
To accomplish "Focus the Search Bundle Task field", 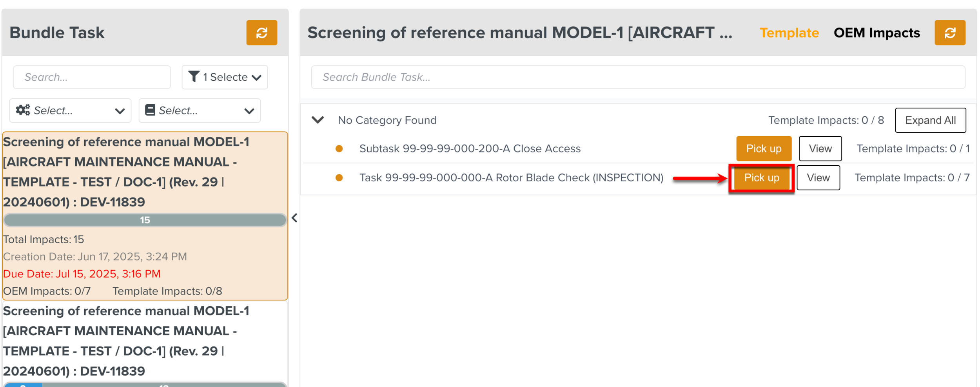I will click(x=637, y=77).
